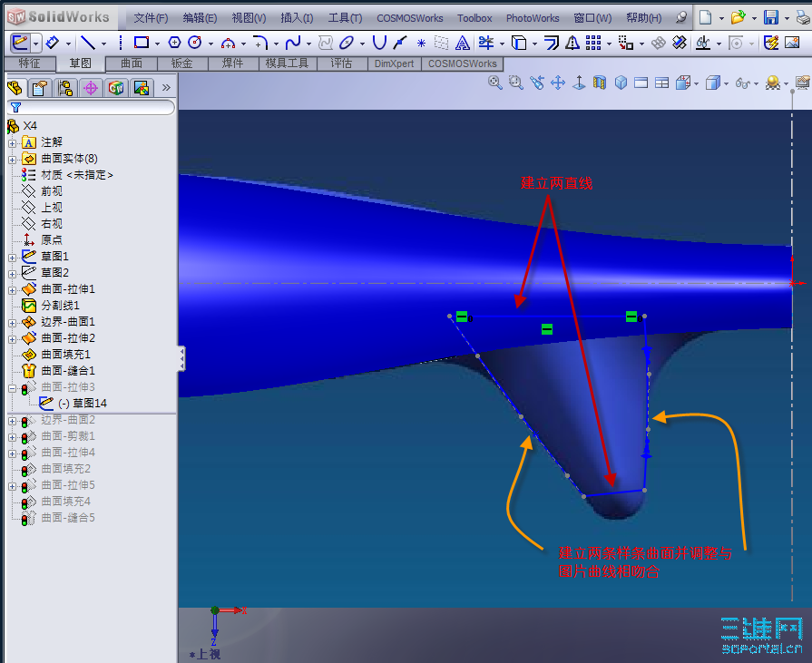Click the Save disk icon
This screenshot has width=812, height=663.
tap(771, 17)
